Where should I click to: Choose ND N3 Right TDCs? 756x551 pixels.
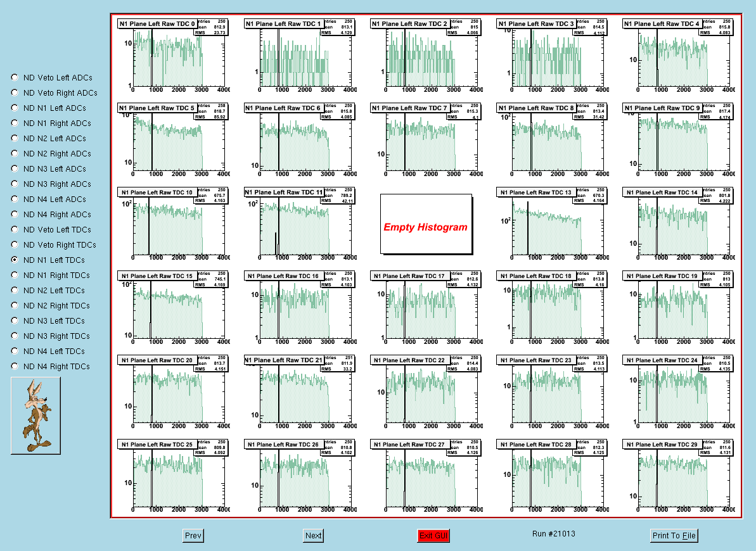(x=15, y=336)
